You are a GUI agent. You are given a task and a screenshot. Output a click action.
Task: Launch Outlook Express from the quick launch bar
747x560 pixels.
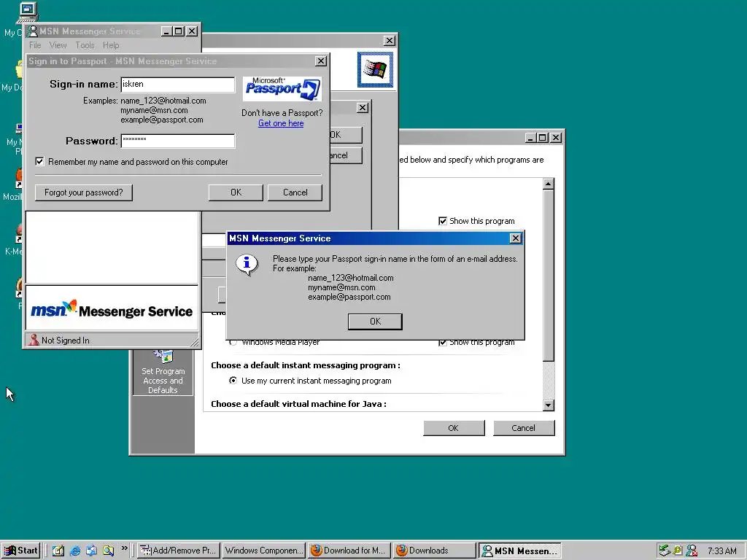pos(91,551)
